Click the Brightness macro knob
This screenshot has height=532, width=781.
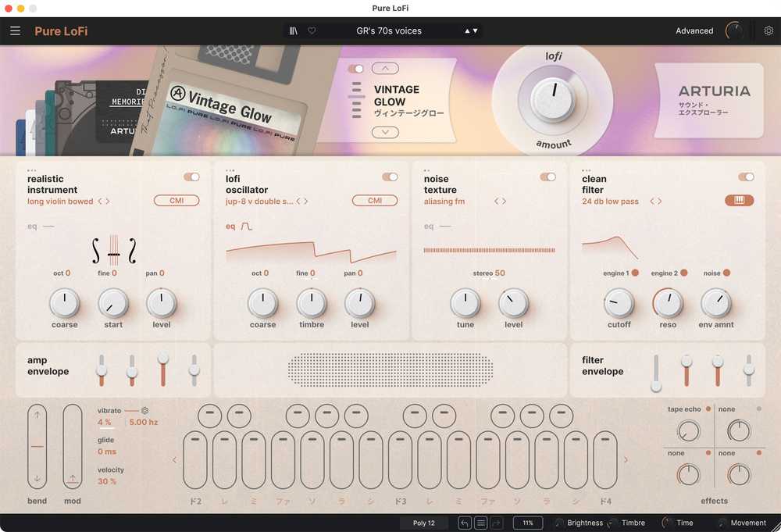(559, 523)
